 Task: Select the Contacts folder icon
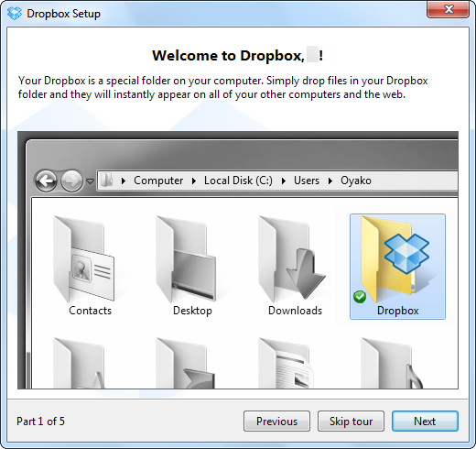[x=83, y=259]
